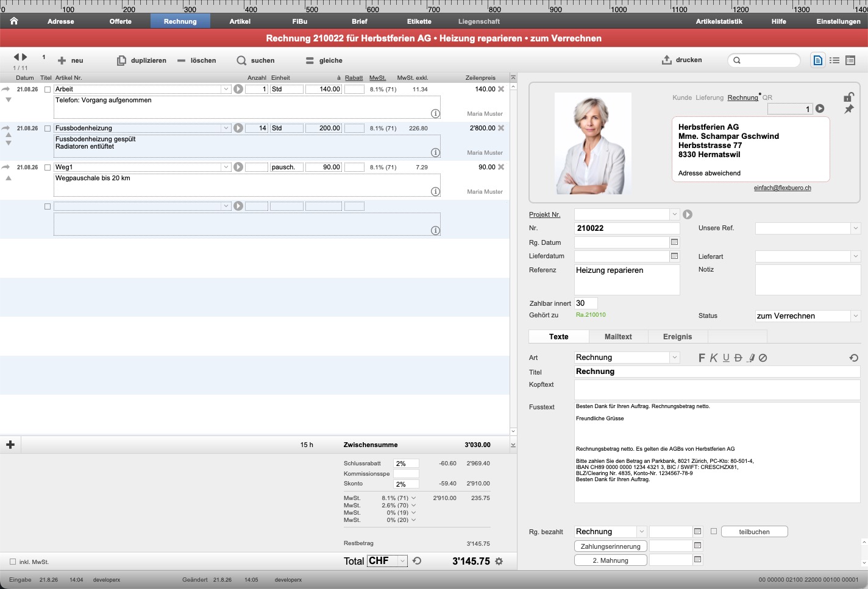This screenshot has width=868, height=589.
Task: Expand the Art Rechnung dropdown
Action: pos(674,358)
